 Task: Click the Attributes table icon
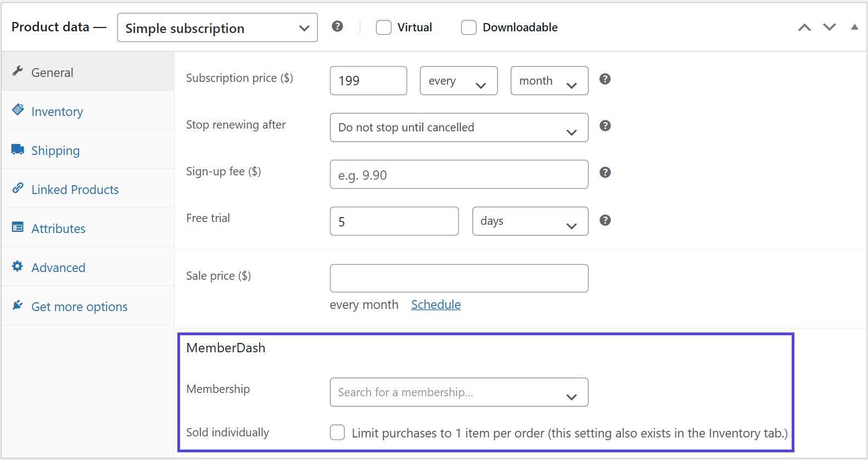pos(18,227)
